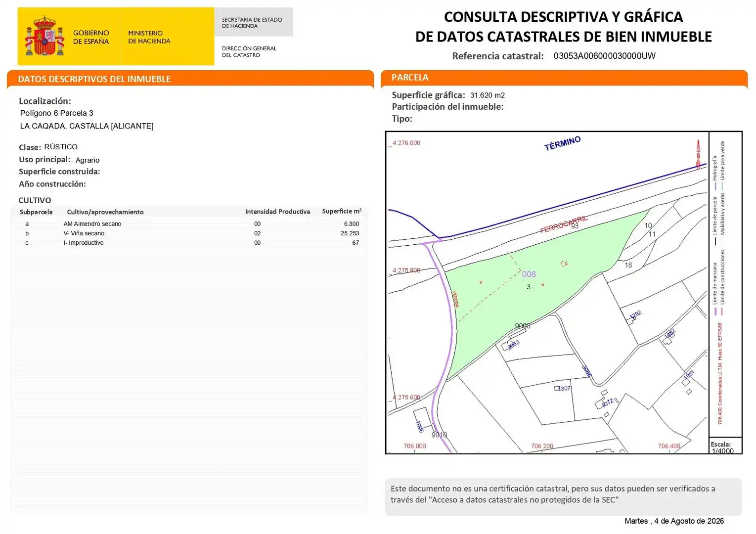Select the text "Polígono 6 Parcela 3"
Viewport: 756px width, 534px height.
pyautogui.click(x=57, y=113)
